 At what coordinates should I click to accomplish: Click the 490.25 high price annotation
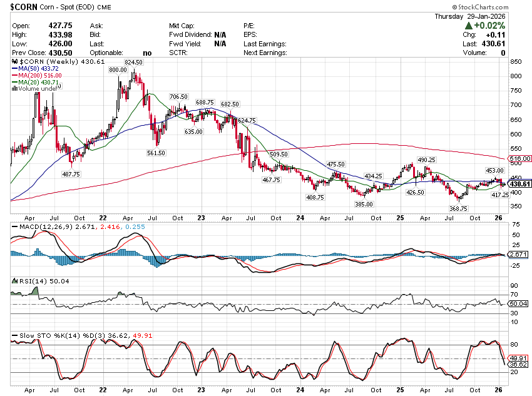(426, 160)
